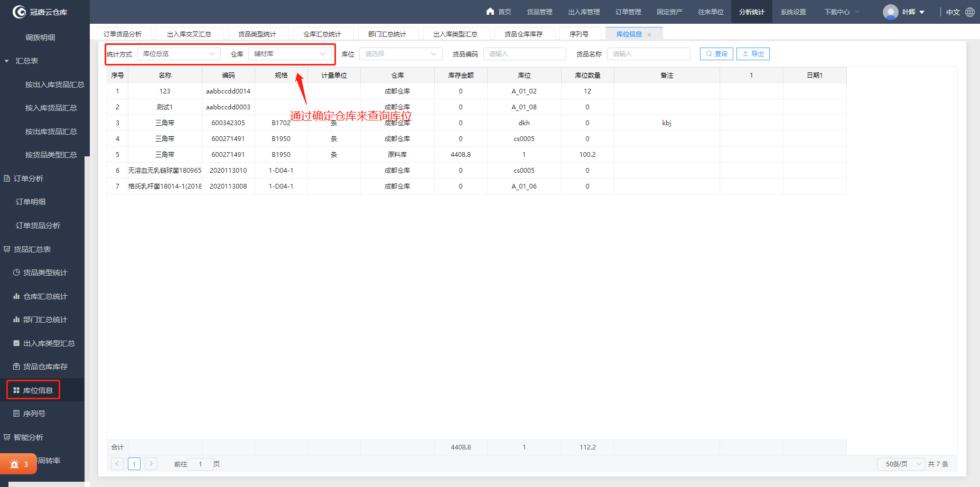Open 订单分析 sidebar section icon
Image resolution: width=980 pixels, height=487 pixels.
[7, 179]
